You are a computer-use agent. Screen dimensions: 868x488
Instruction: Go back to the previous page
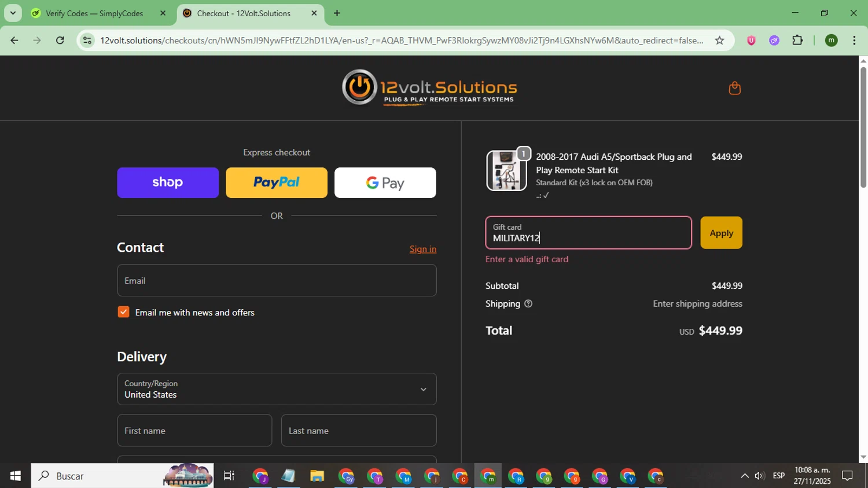(x=14, y=41)
